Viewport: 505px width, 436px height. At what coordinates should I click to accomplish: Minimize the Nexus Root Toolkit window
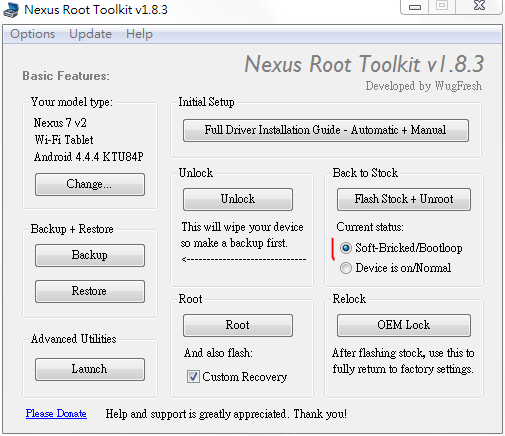tap(415, 7)
